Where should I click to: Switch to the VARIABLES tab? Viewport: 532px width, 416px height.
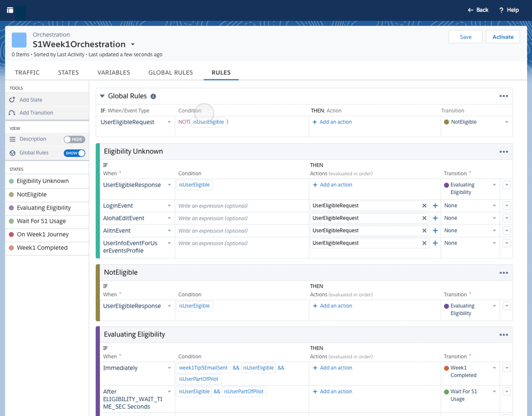[x=114, y=72]
